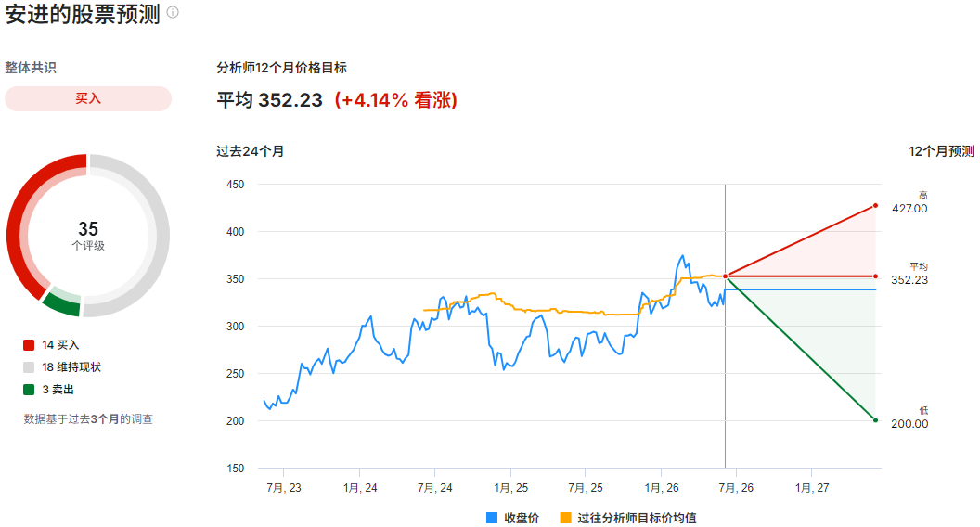Click the 7月, 24 x-axis label
Screen dimensions: 980x527
435,488
